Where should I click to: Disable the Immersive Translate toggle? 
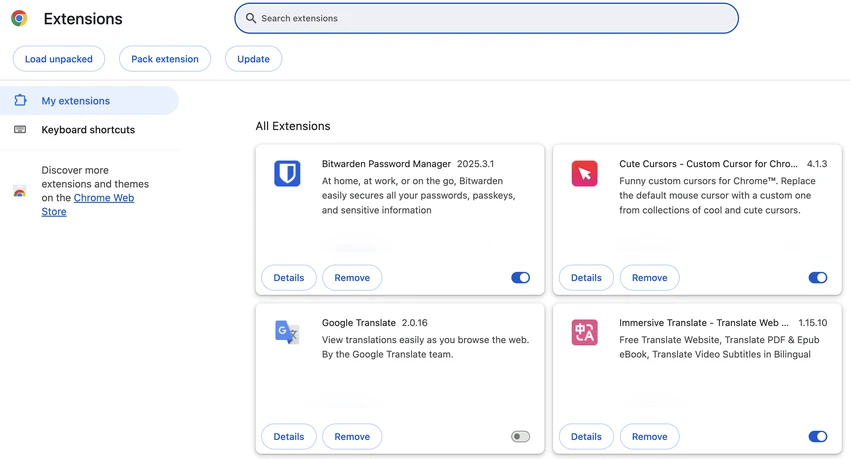click(817, 436)
